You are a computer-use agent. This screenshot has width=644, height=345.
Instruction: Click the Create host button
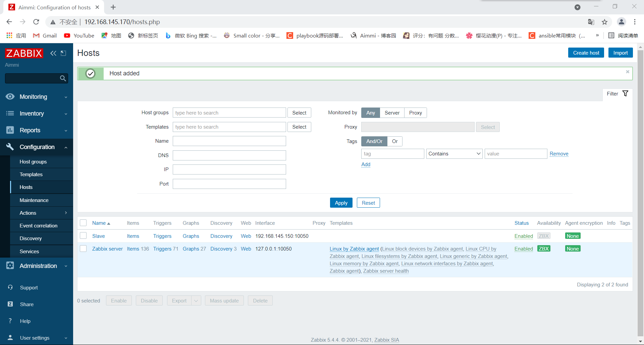586,53
